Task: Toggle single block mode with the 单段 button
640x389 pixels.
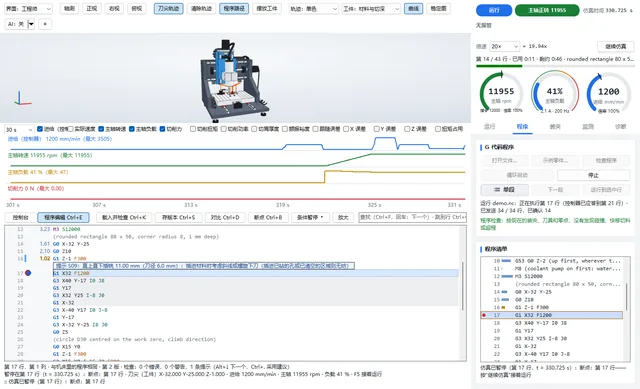Action: [x=504, y=190]
